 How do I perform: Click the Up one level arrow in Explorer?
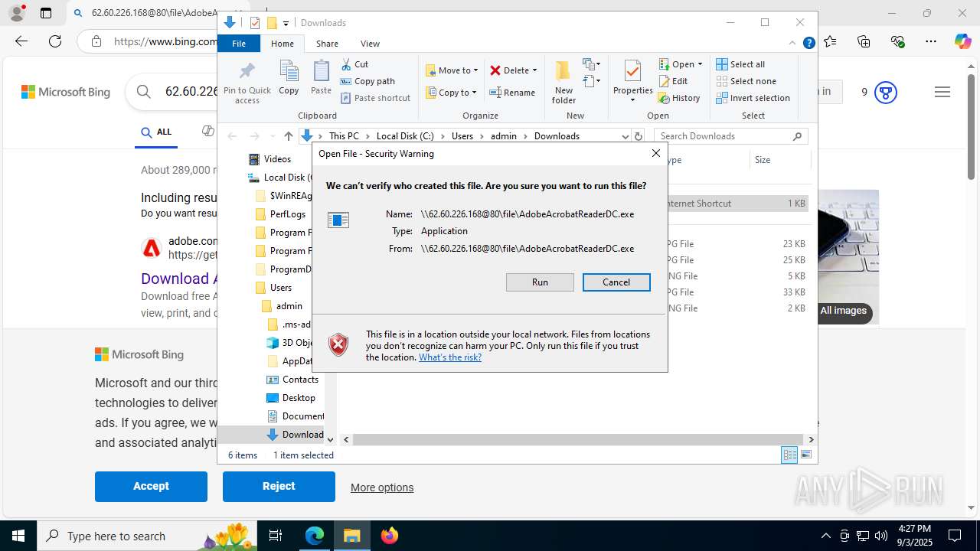288,136
